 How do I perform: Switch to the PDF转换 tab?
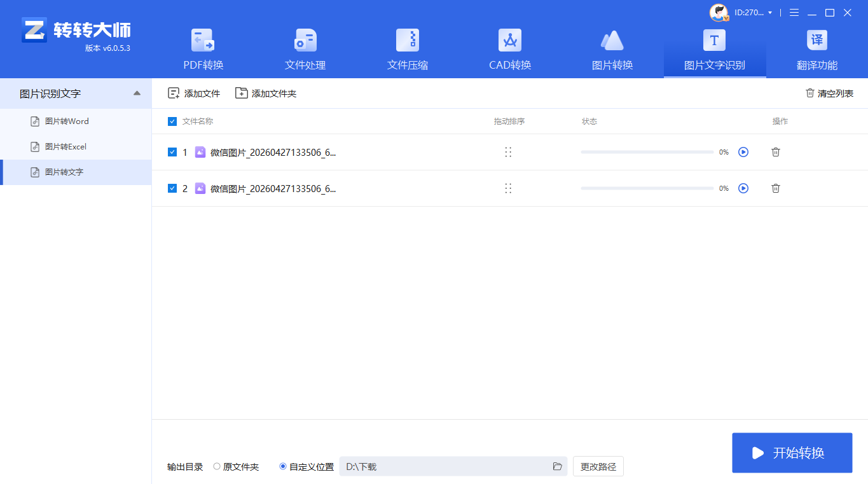point(203,51)
